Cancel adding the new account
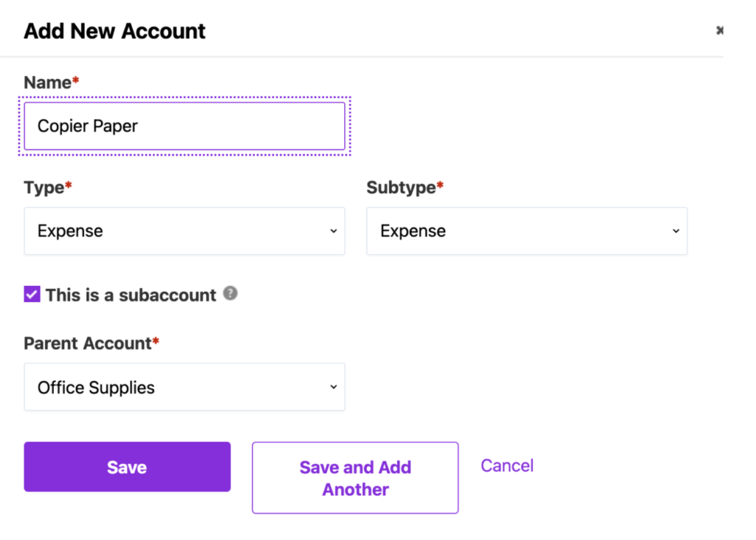The height and width of the screenshot is (540, 756). point(507,465)
